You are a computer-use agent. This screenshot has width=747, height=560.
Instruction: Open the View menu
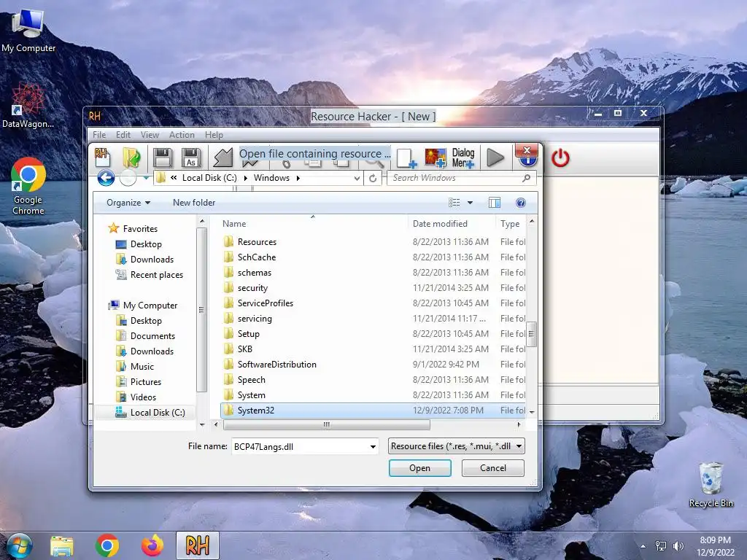[x=150, y=135]
